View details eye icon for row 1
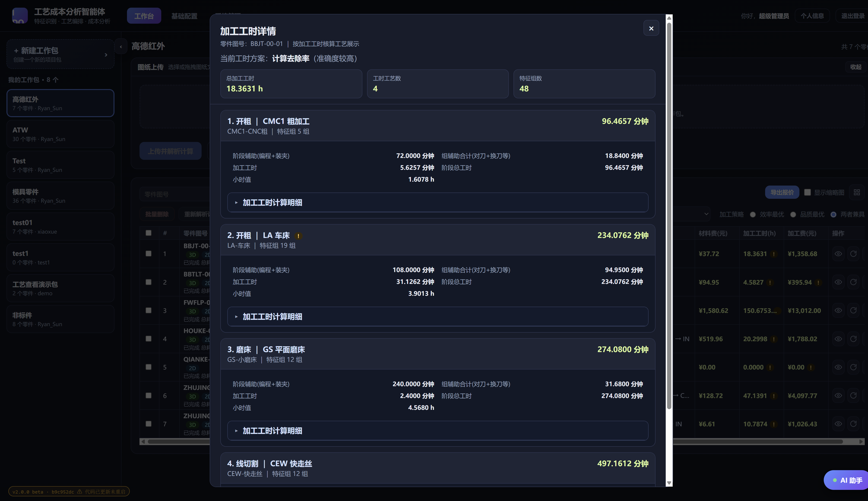The image size is (868, 501). pyautogui.click(x=838, y=254)
